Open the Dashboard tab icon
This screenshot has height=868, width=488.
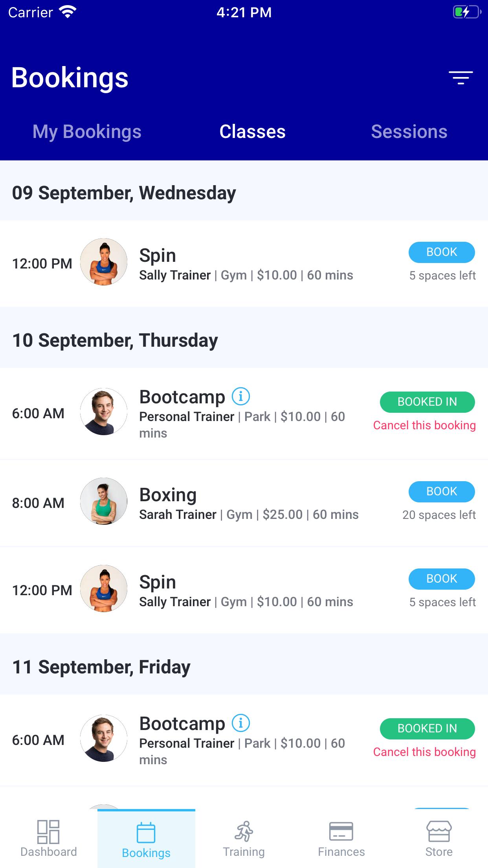click(48, 832)
